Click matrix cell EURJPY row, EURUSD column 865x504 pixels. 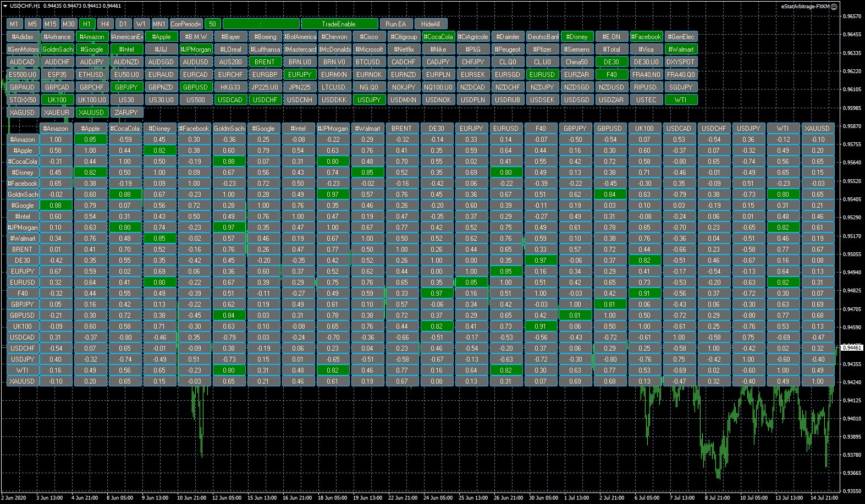506,272
